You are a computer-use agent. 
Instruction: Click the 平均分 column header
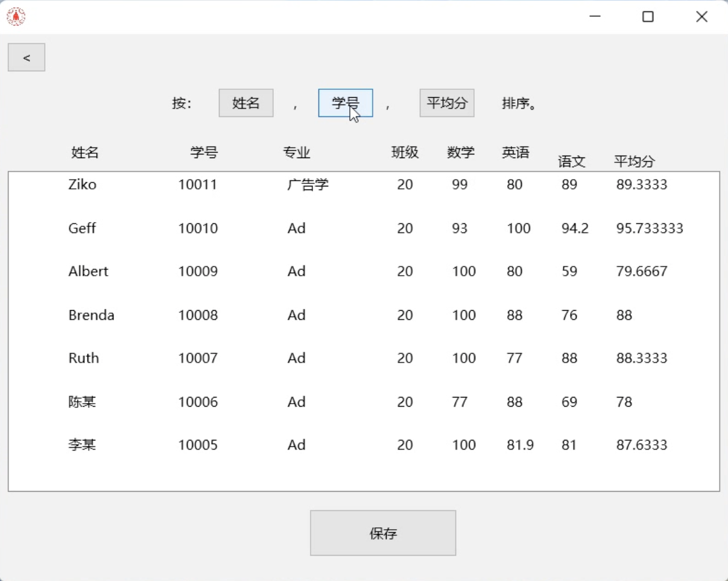click(634, 161)
